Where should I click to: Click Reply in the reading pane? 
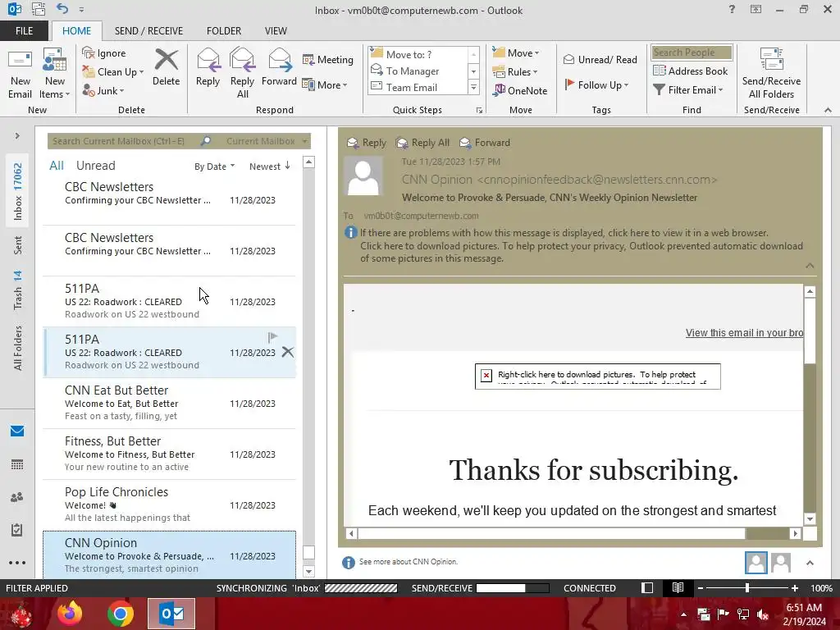click(367, 143)
